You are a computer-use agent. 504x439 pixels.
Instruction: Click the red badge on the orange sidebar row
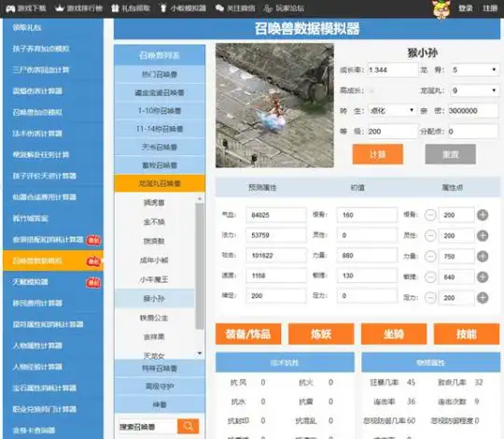[93, 262]
